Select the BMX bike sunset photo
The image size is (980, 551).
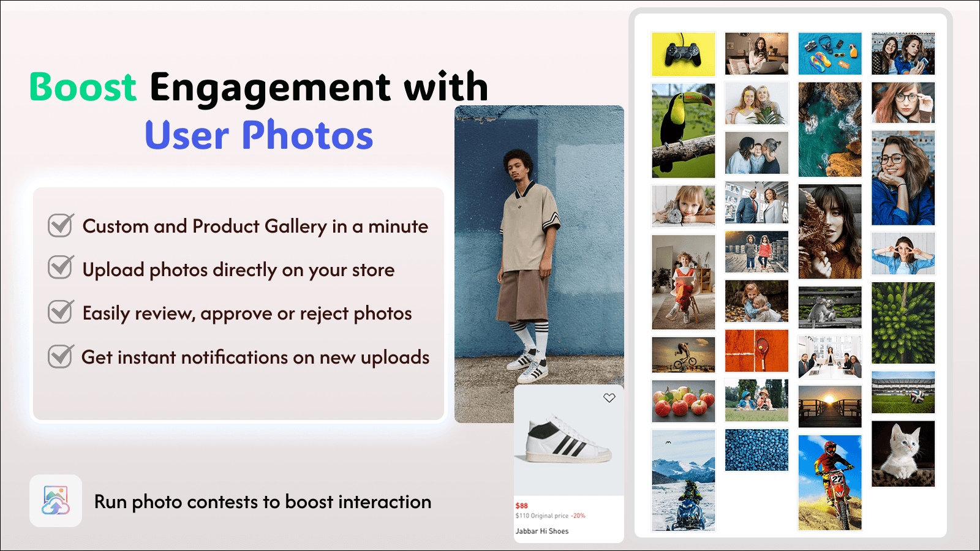[684, 354]
